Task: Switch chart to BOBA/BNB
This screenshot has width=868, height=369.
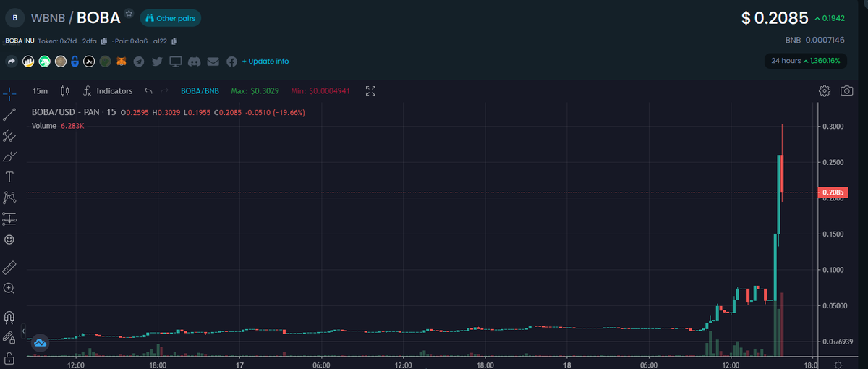Action: [x=200, y=91]
